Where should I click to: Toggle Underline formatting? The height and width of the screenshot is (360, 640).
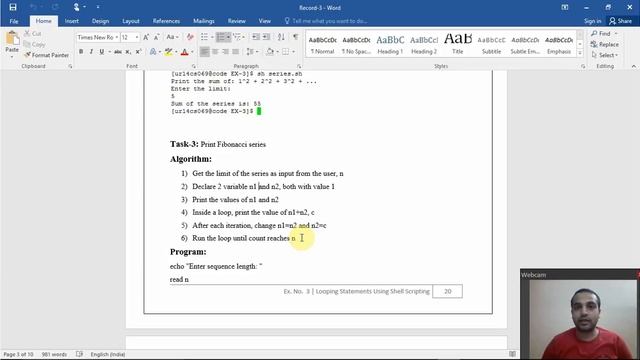click(101, 52)
